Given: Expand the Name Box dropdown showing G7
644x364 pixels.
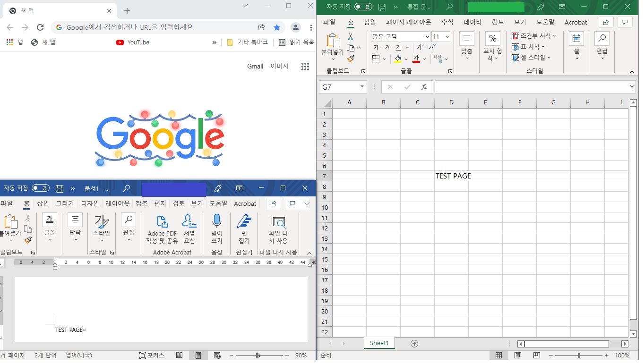Looking at the screenshot, I should [x=362, y=87].
